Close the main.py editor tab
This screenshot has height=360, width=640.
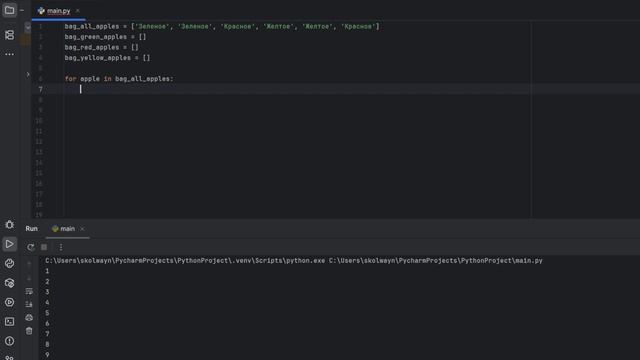(x=78, y=11)
